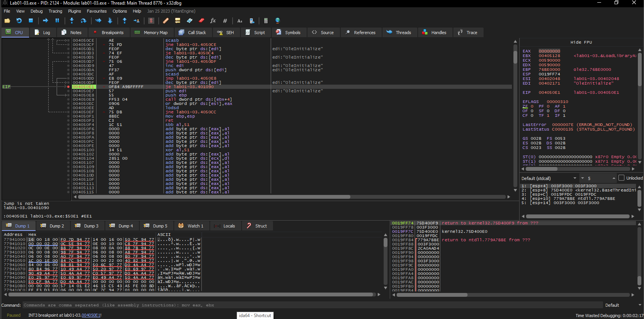Show Bookmarks using the red icon
This screenshot has height=319, width=644.
[201, 21]
